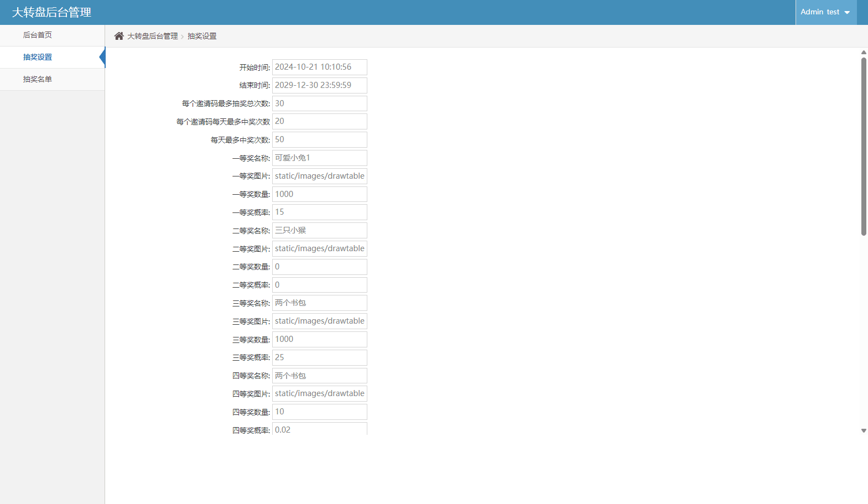868x504 pixels.
Task: Focus the 四等奖图片 path field
Action: [320, 393]
